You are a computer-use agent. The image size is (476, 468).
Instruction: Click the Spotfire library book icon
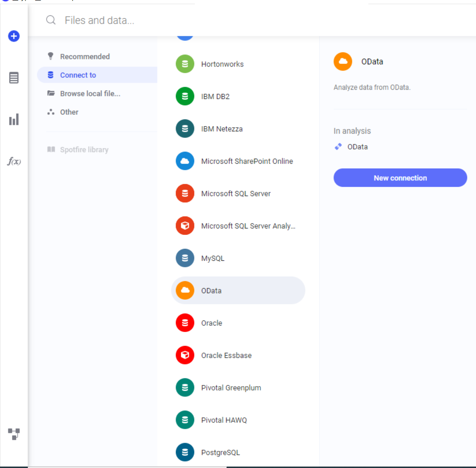[51, 149]
